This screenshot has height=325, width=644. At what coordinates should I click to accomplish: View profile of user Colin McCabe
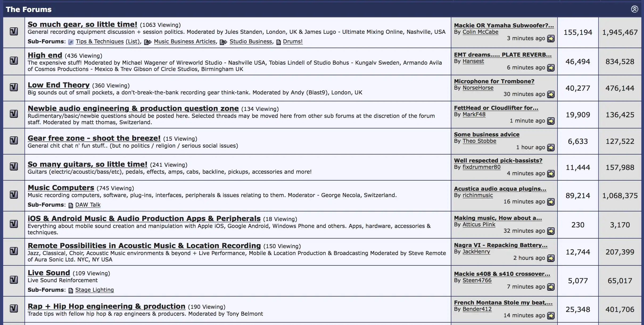click(480, 32)
